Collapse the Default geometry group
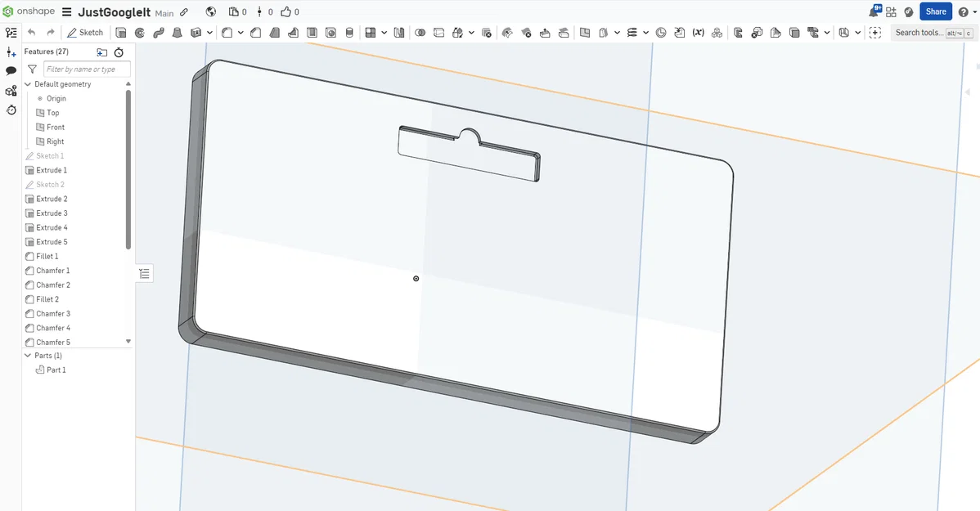This screenshot has width=980, height=511. (x=28, y=83)
